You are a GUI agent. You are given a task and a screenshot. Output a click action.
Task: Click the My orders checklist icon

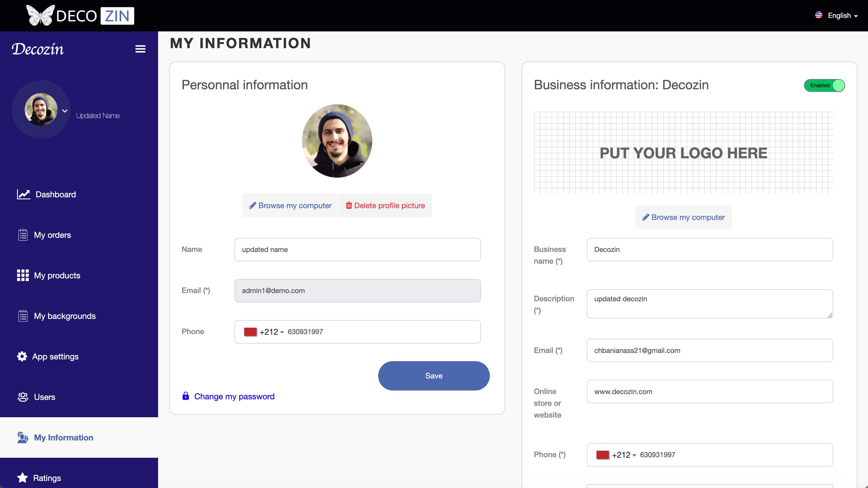[23, 235]
